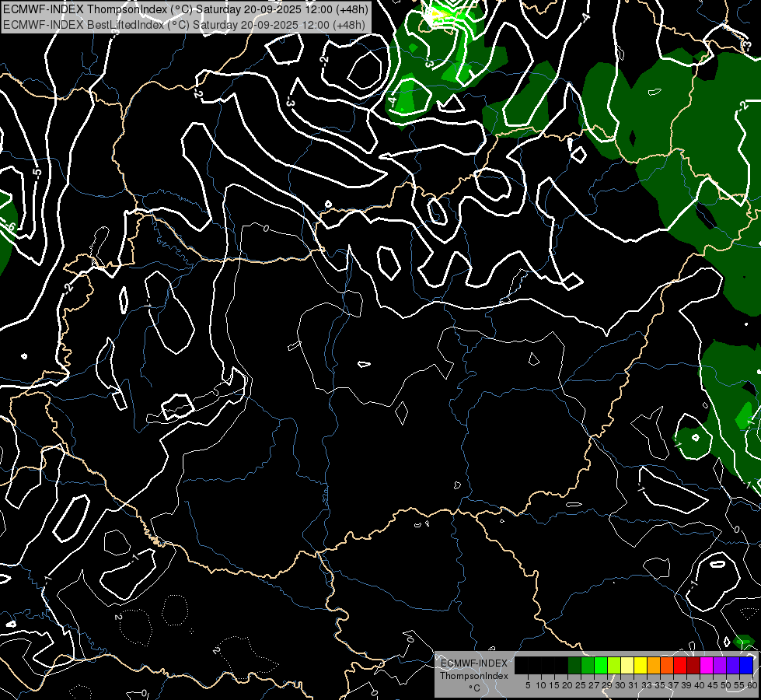This screenshot has width=761, height=700.
Task: Click the legend label '20'
Action: click(567, 685)
